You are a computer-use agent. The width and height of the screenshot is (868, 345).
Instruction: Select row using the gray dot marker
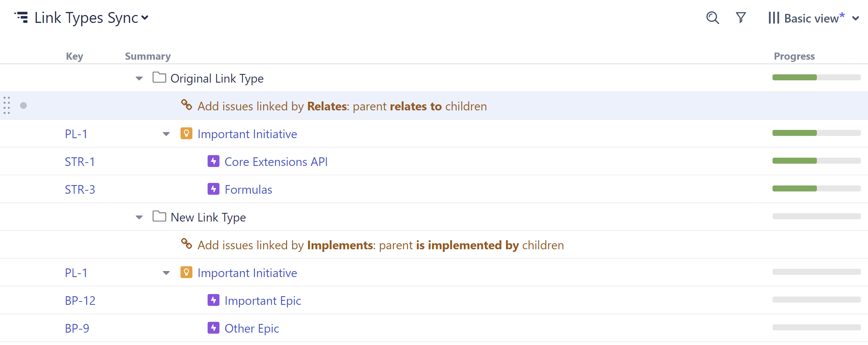23,105
